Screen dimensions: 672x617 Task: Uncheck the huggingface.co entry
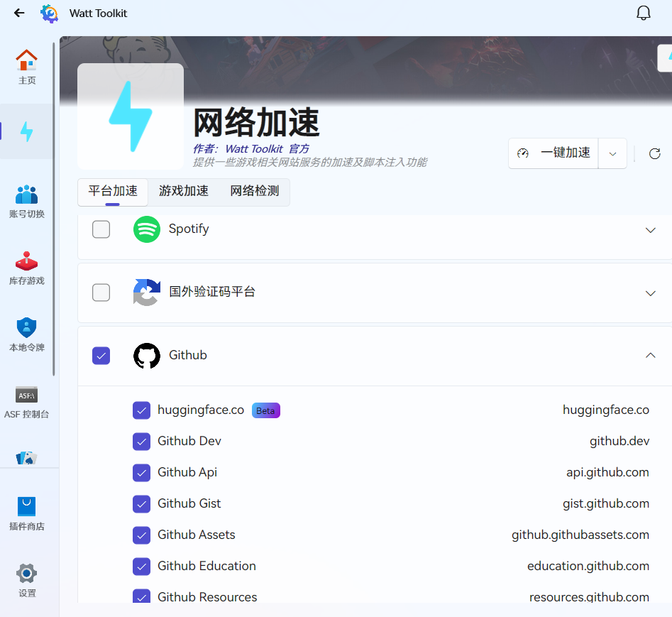click(141, 410)
